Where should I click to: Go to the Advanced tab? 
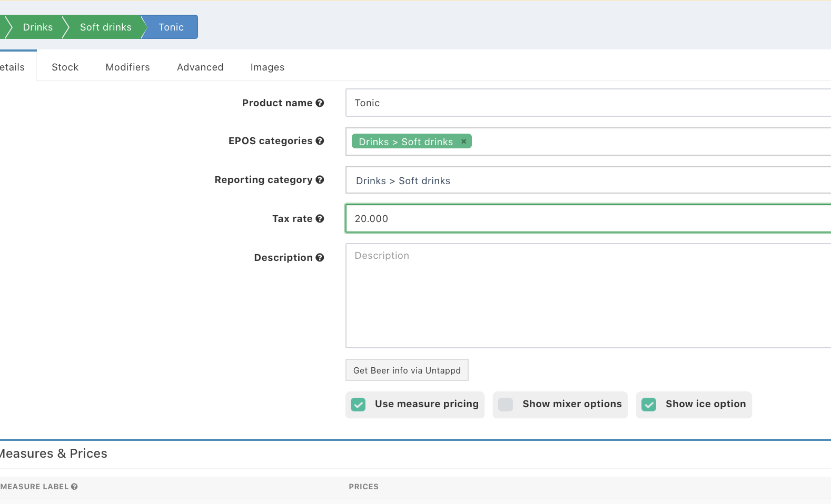pyautogui.click(x=200, y=67)
